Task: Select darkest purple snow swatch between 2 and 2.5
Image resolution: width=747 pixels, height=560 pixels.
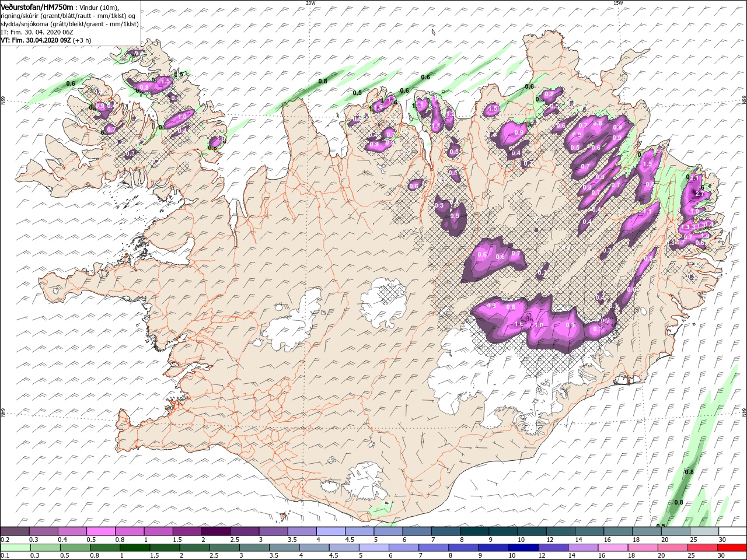Action: [216, 531]
